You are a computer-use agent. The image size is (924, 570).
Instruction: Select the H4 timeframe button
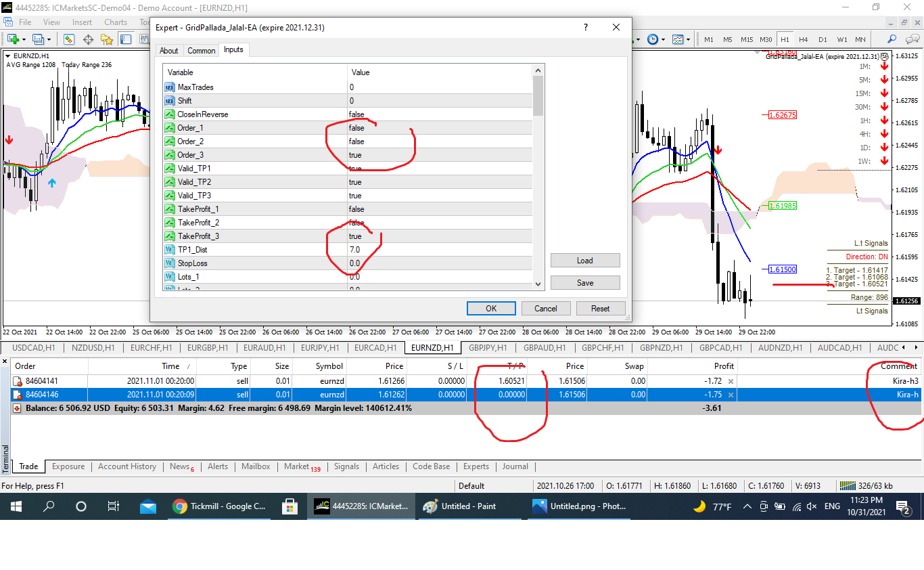click(804, 39)
